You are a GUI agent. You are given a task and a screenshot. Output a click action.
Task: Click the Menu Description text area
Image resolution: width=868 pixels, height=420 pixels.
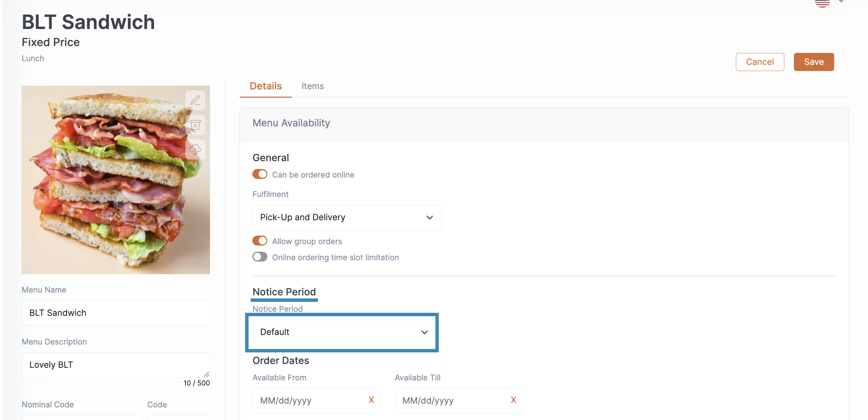pyautogui.click(x=116, y=365)
